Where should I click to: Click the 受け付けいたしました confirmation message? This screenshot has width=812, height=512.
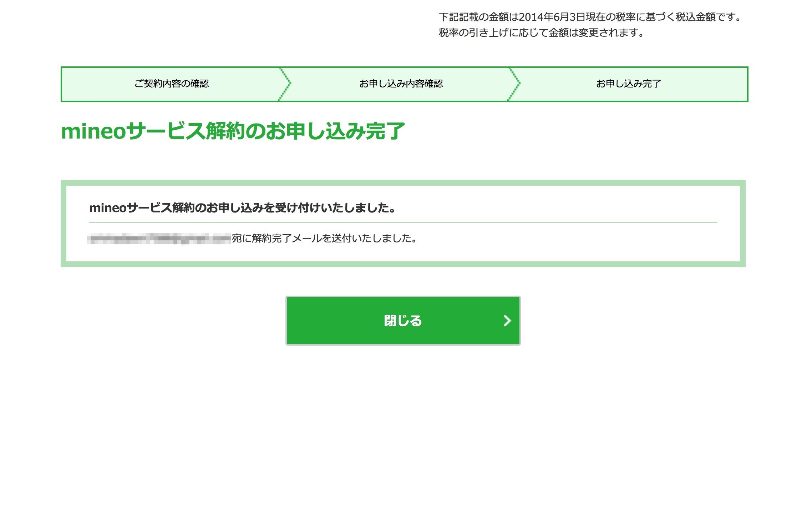(x=243, y=208)
